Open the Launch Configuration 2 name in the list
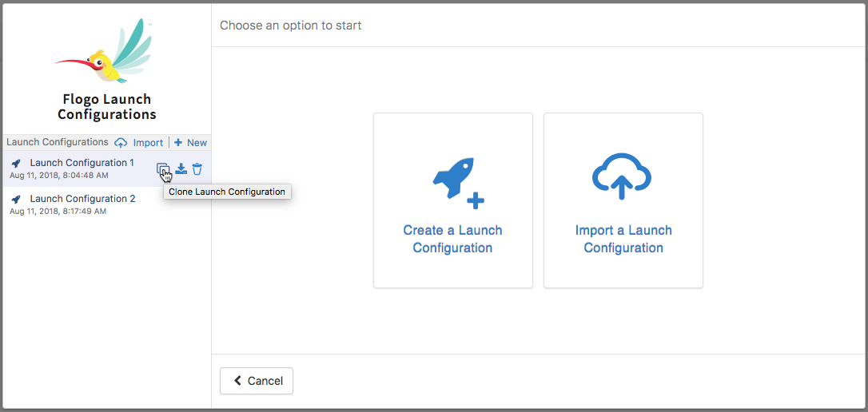This screenshot has width=868, height=412. click(x=82, y=199)
